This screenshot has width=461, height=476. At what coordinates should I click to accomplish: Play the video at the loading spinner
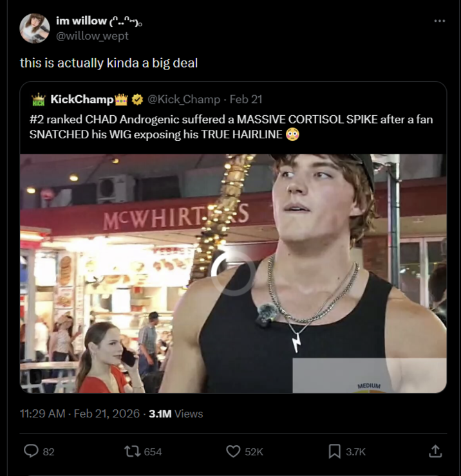[232, 273]
